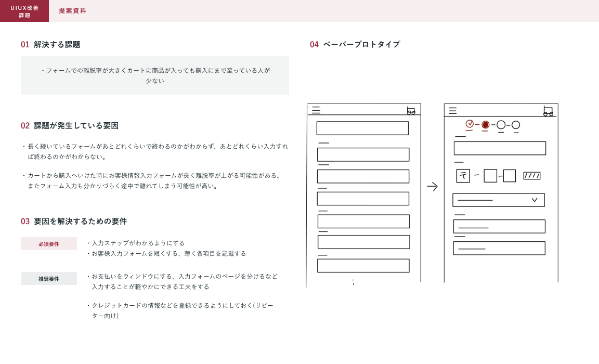599x364 pixels.
Task: Click the top input field in left wireframe
Action: pyautogui.click(x=362, y=128)
